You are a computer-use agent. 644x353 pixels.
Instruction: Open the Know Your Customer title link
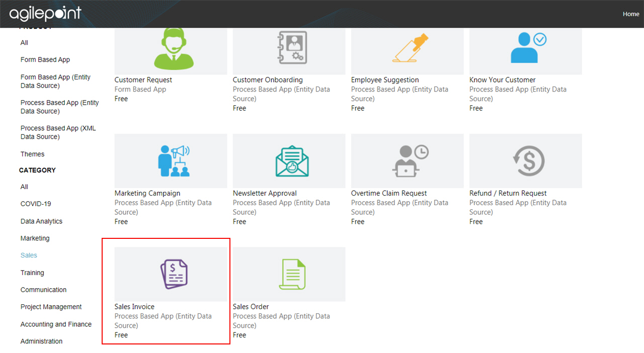503,80
